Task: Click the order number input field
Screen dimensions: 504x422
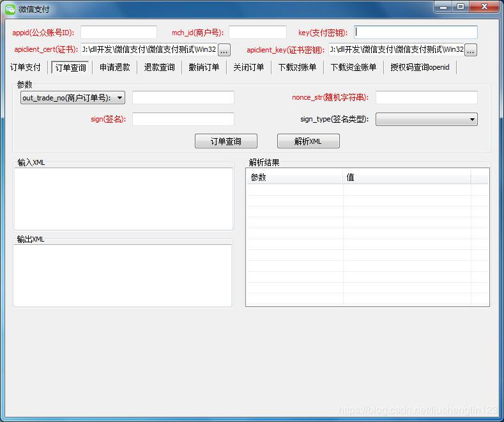Action: pos(183,97)
